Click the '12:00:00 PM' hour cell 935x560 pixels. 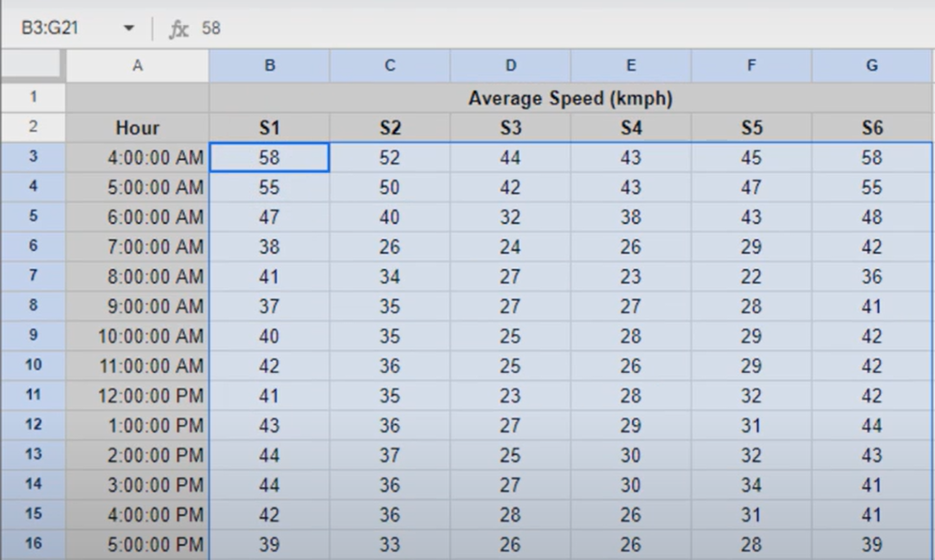[x=138, y=396]
